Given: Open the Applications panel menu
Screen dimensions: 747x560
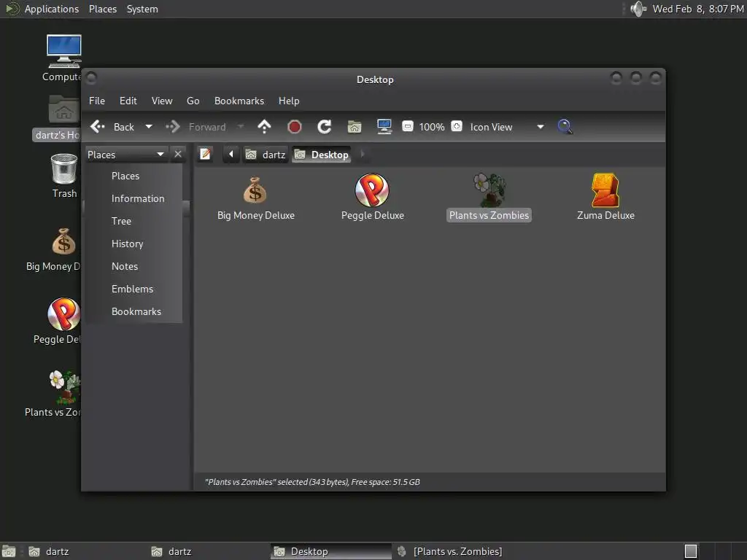Looking at the screenshot, I should [52, 9].
